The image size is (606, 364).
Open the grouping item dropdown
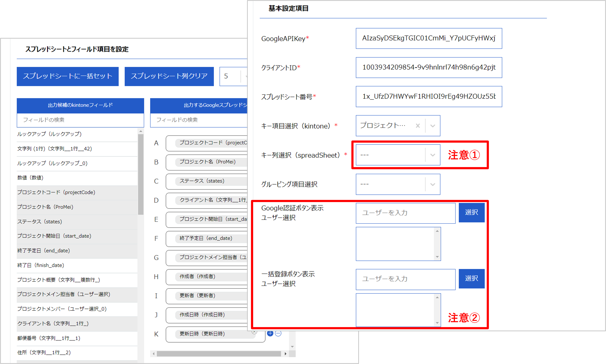click(x=433, y=184)
